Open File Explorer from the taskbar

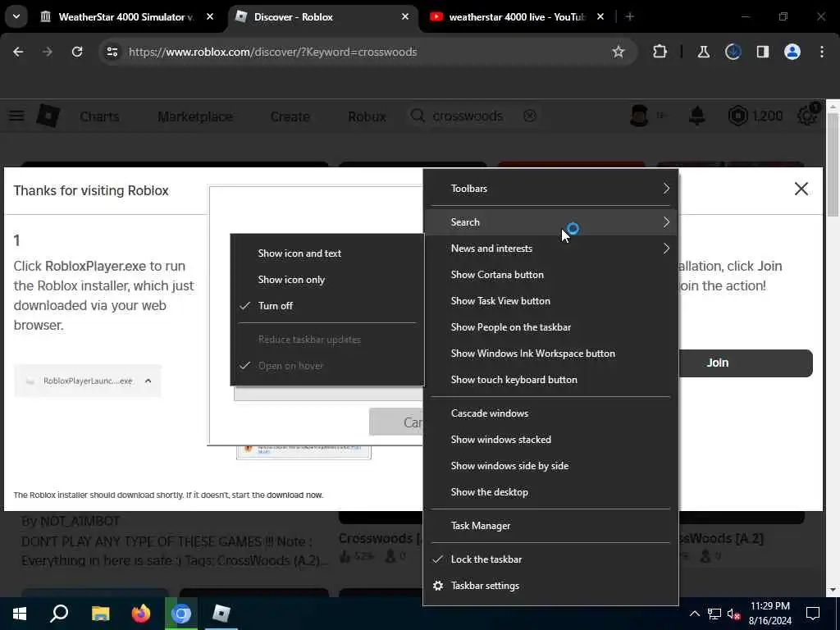[x=100, y=614]
